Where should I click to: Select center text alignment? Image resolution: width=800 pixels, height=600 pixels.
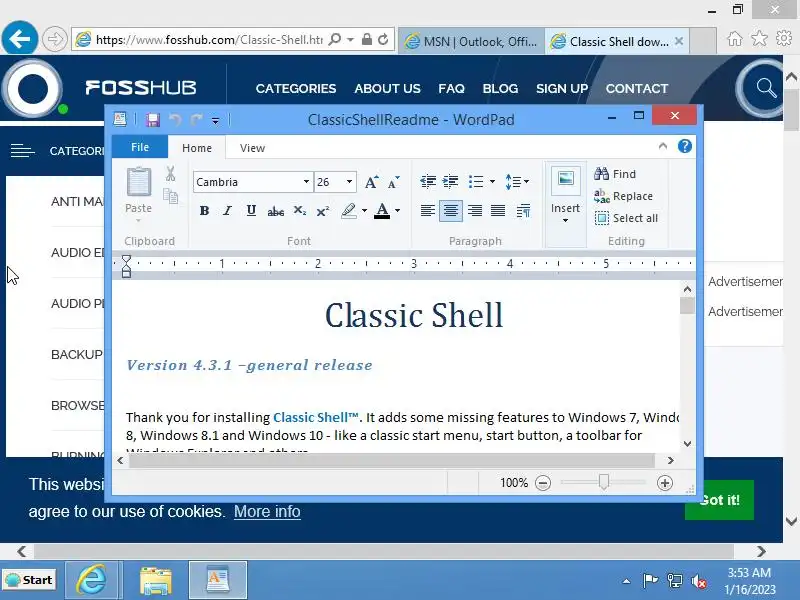coord(451,211)
